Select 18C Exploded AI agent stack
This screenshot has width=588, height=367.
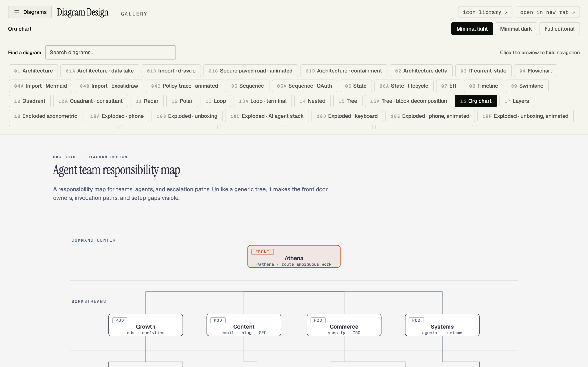click(267, 116)
